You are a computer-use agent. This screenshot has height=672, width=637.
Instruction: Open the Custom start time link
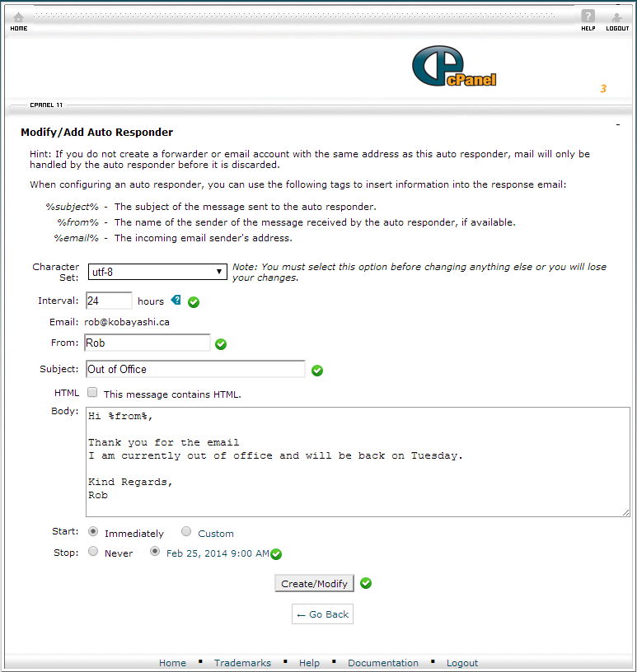[216, 534]
